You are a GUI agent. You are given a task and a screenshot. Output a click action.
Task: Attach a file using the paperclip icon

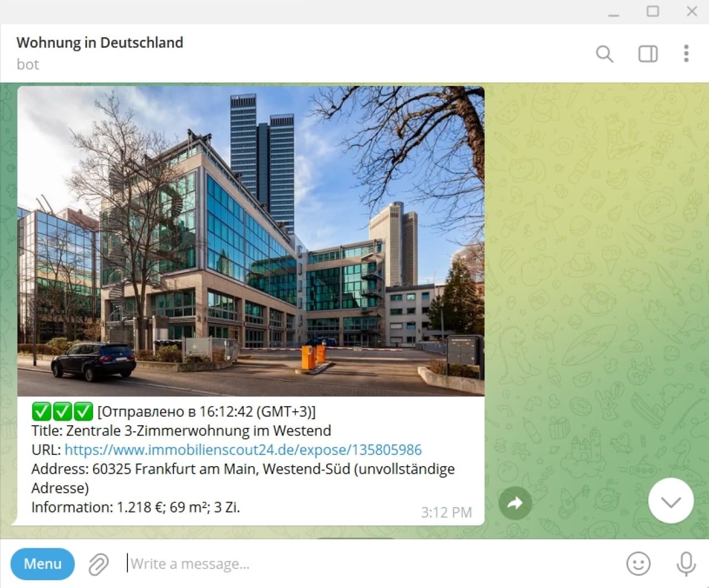[99, 564]
